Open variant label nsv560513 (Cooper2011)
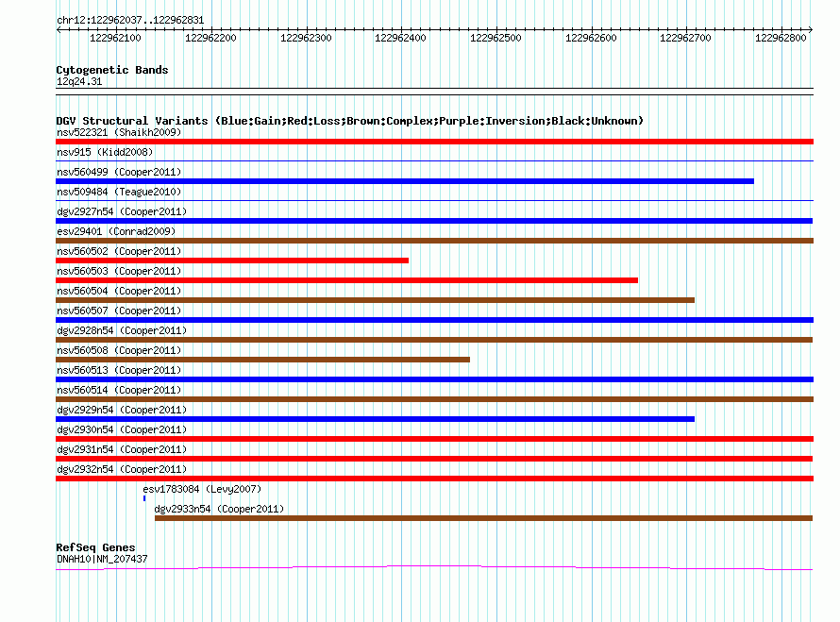Viewport: 840px width, 622px height. click(119, 370)
